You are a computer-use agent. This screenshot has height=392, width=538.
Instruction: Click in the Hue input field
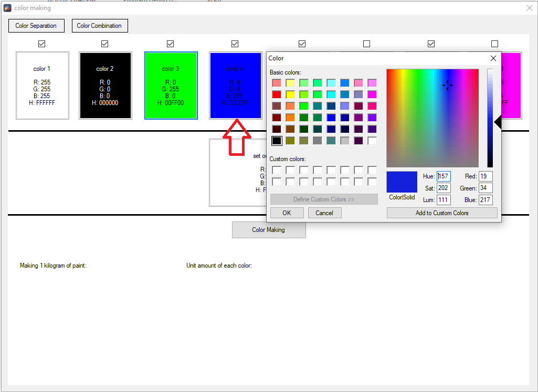(x=444, y=176)
